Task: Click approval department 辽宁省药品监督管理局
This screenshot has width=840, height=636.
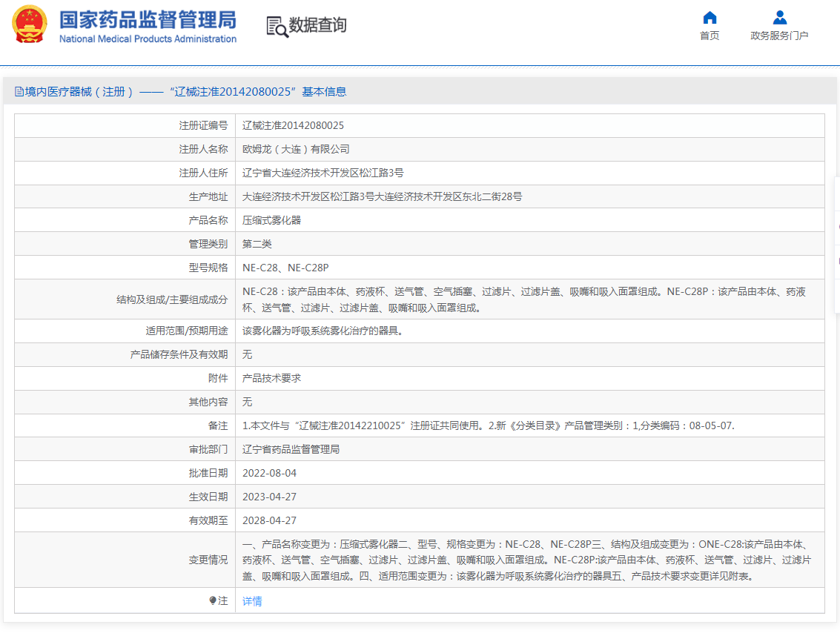Action: (x=291, y=449)
